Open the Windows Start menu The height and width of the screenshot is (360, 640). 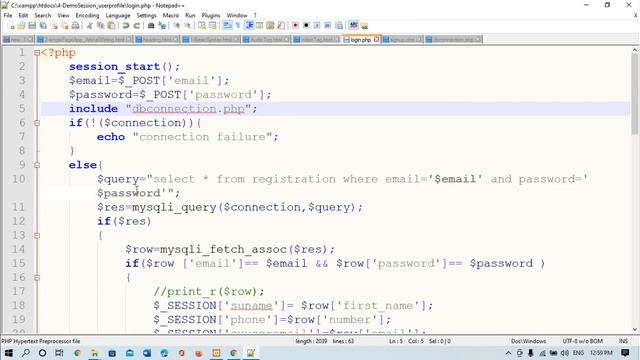tap(8, 353)
